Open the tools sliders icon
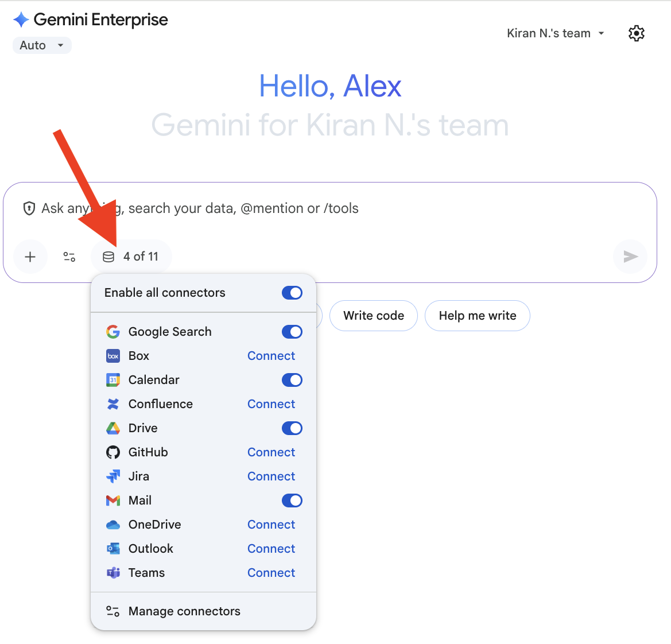Viewport: 671px width, 644px height. pos(69,257)
